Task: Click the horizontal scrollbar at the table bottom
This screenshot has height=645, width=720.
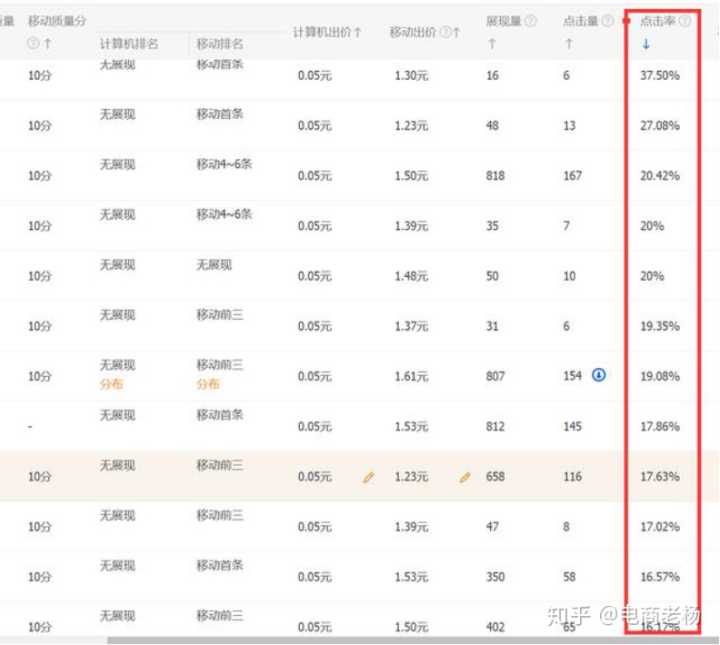Action: 413,640
